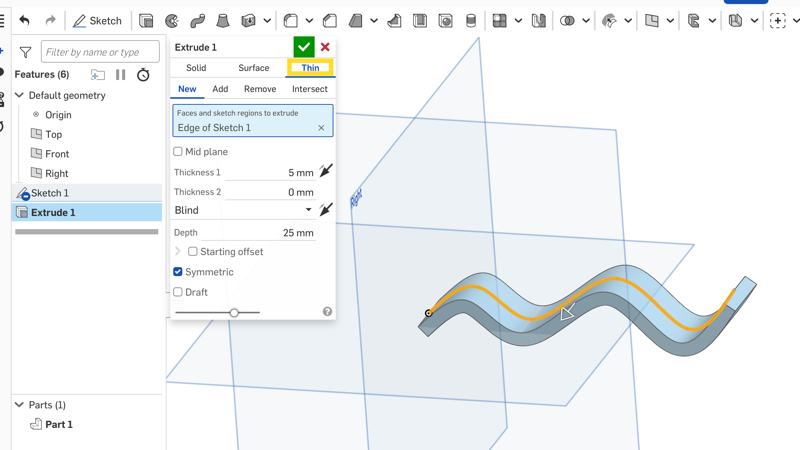Select the Plane tool icon

[652, 21]
